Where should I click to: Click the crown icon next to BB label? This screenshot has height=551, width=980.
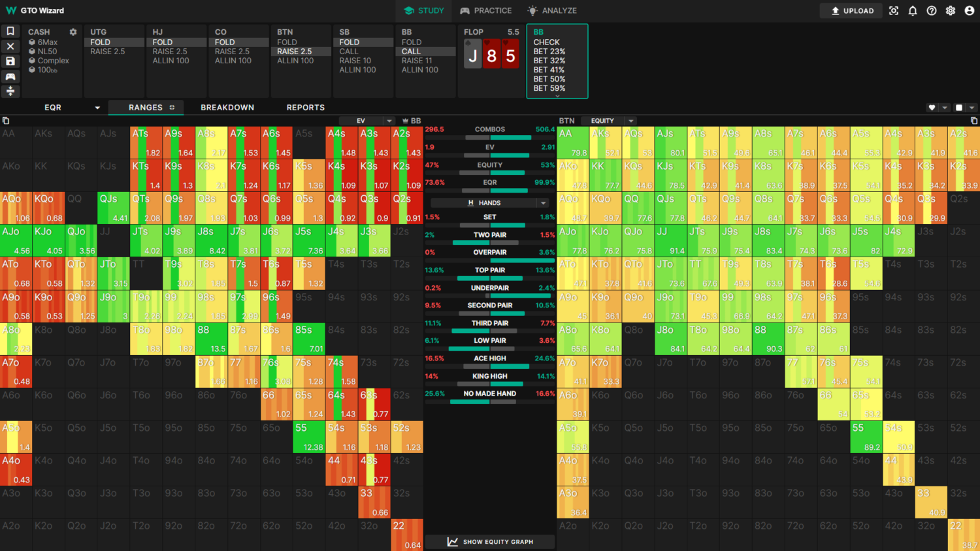coord(405,121)
